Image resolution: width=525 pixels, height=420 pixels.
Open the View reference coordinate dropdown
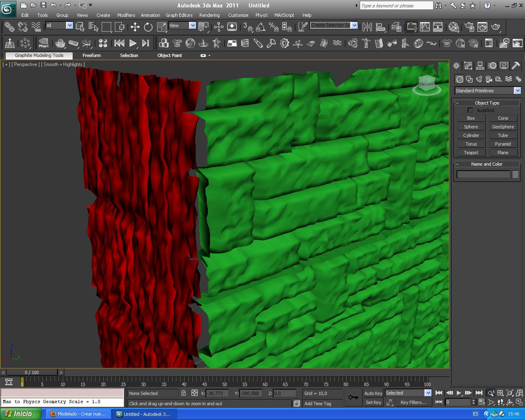(182, 25)
